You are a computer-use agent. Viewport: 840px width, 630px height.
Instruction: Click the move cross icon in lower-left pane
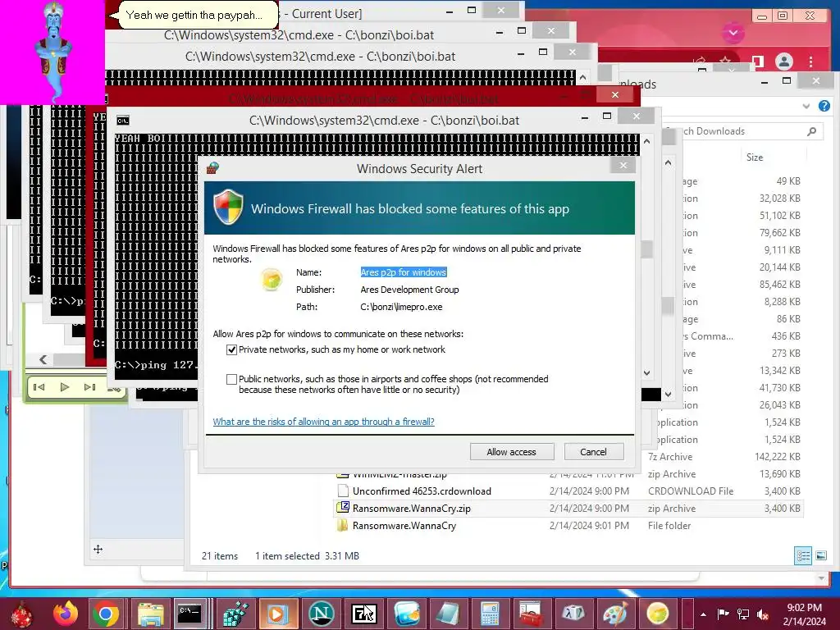(x=98, y=549)
